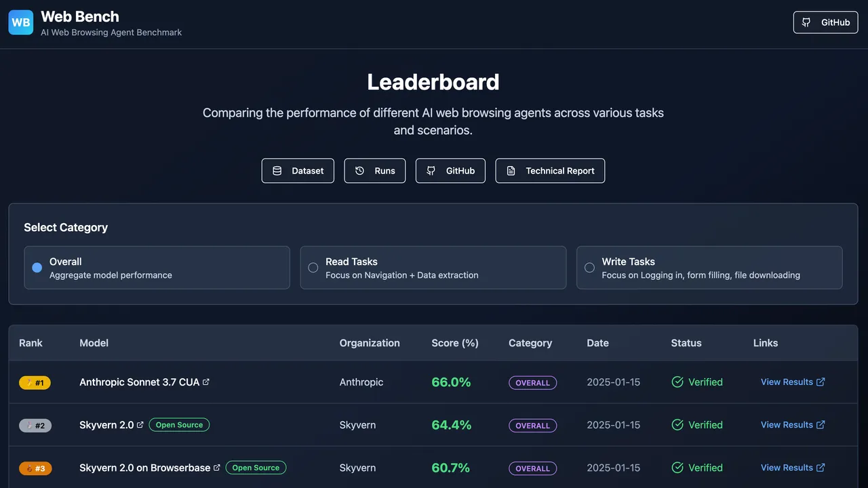
Task: Open the Skyvern 2.0 model link in the #2 row
Action: [106, 425]
